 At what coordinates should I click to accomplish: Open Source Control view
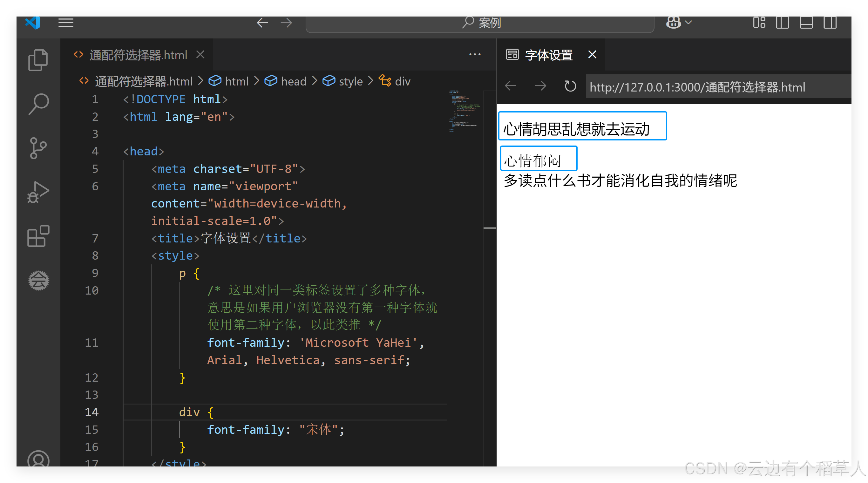(x=38, y=148)
